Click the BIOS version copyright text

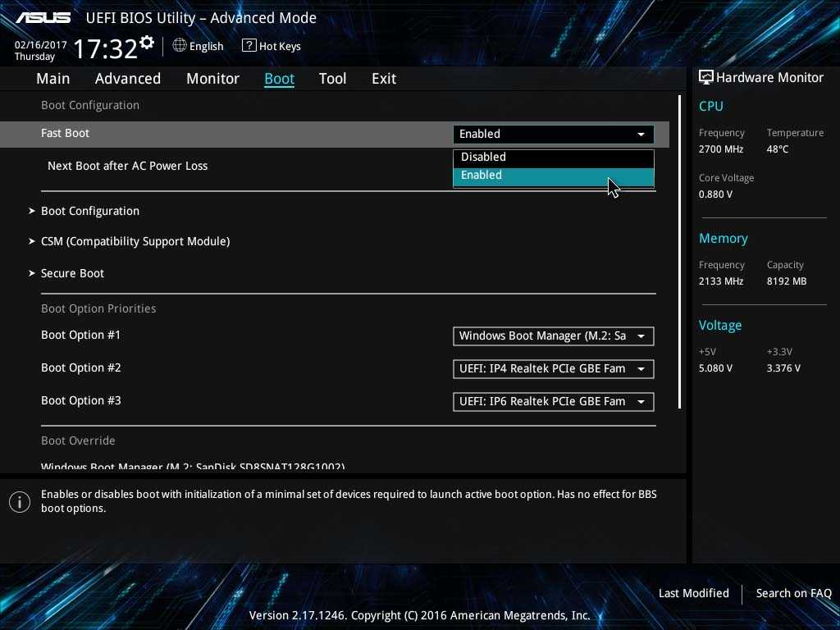click(419, 615)
